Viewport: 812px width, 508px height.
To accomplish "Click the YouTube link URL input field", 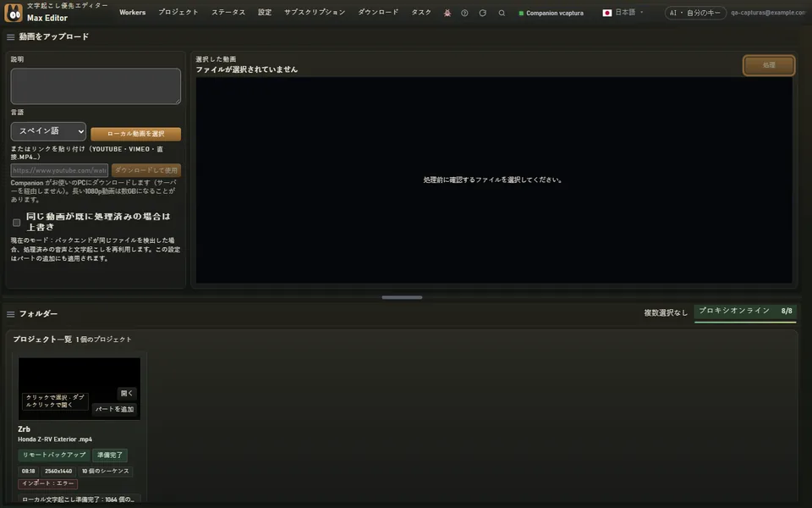I will 59,170.
